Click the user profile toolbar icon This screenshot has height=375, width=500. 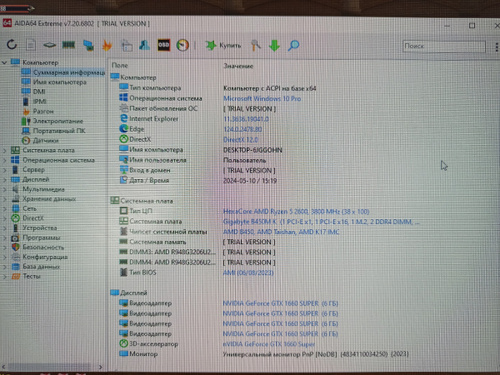[144, 45]
